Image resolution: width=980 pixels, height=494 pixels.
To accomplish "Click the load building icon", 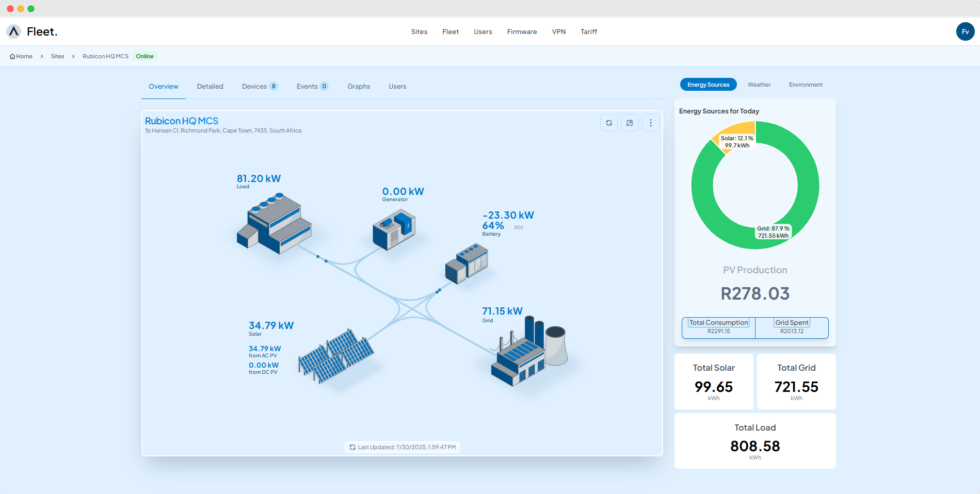I will coord(274,224).
